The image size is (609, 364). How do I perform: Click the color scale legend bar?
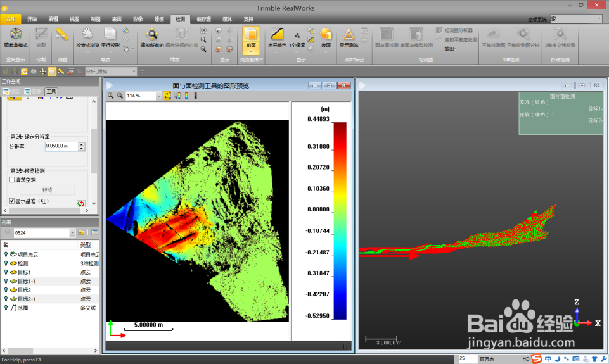click(x=340, y=221)
